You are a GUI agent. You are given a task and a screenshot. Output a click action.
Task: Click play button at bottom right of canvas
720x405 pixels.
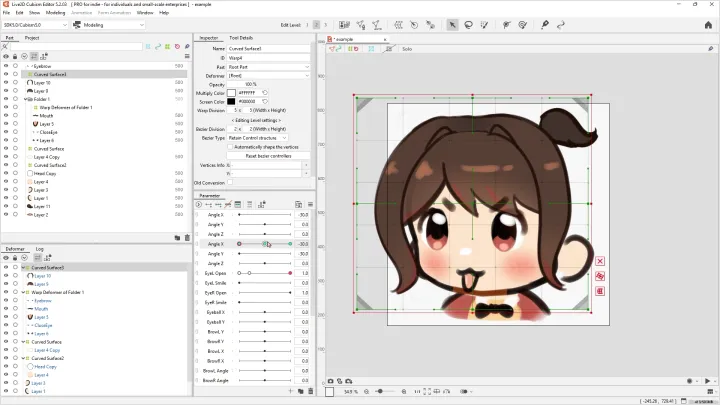click(707, 381)
